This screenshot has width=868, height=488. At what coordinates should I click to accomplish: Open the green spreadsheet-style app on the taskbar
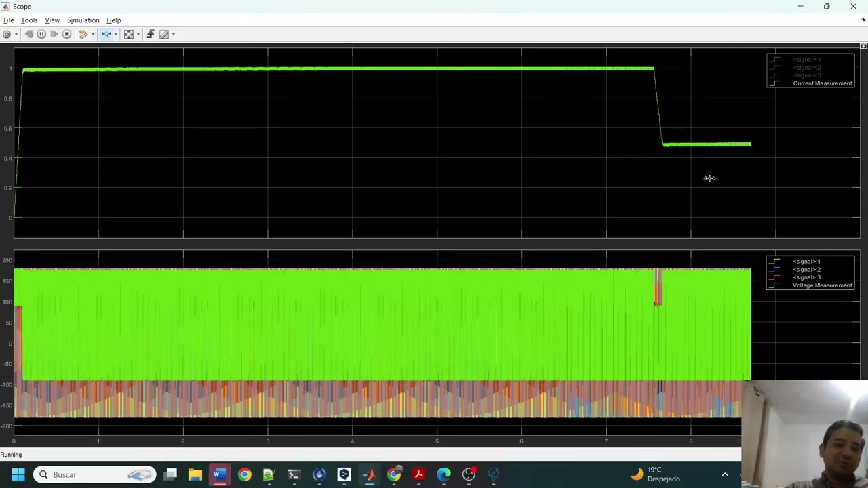[x=269, y=474]
